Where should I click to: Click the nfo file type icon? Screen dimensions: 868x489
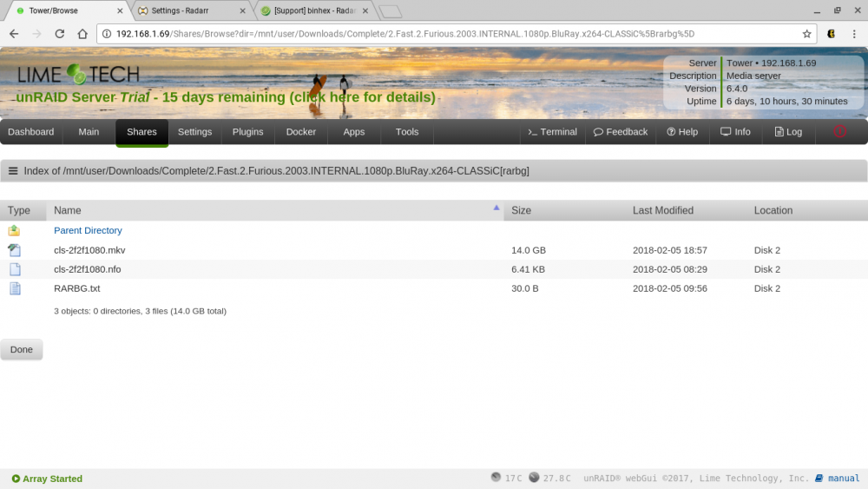click(x=15, y=270)
